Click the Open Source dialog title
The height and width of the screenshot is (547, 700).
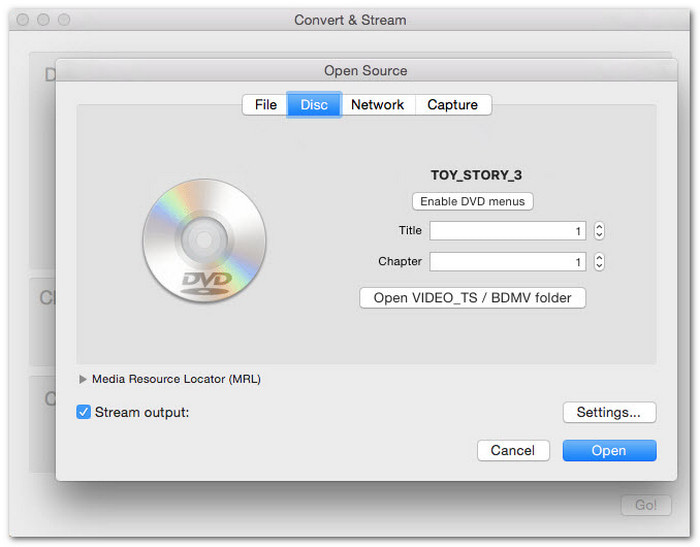tap(366, 71)
